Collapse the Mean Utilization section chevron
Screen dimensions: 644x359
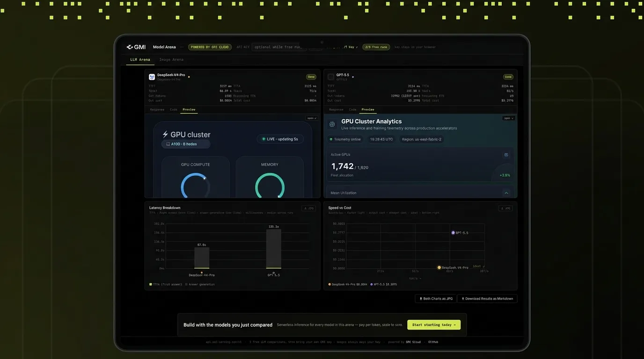506,193
